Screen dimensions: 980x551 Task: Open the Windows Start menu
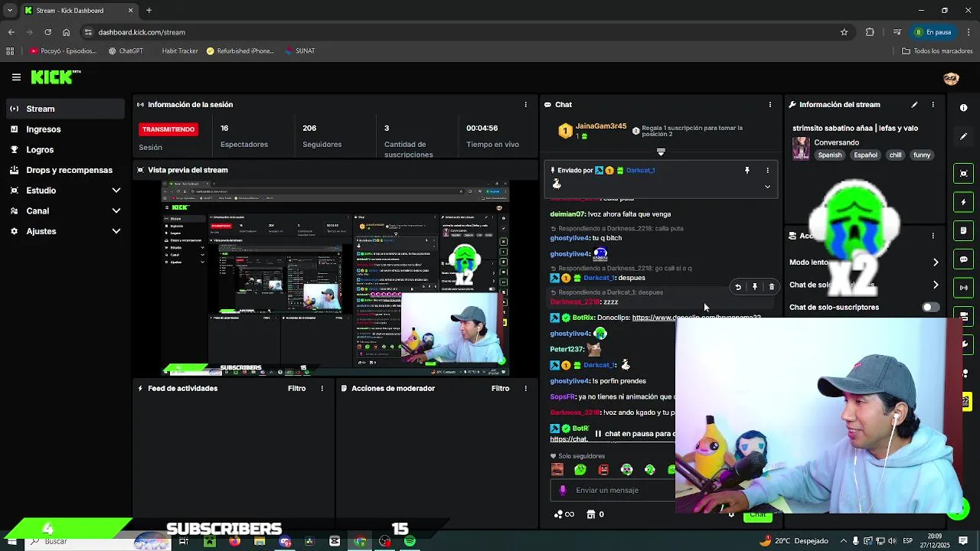[x=11, y=541]
